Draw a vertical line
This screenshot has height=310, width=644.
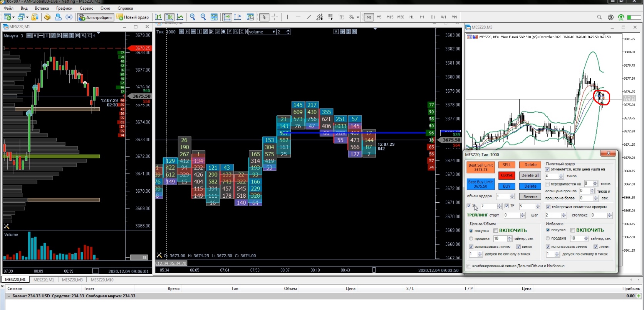point(287,17)
